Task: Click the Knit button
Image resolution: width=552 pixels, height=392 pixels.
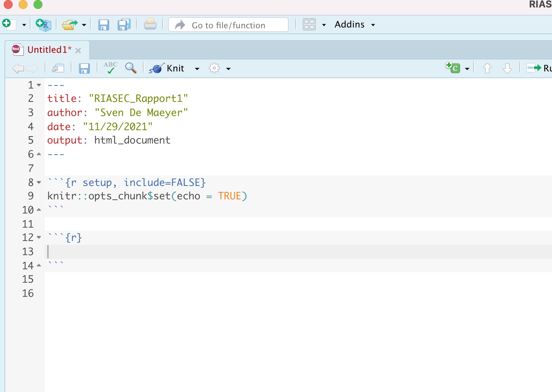Action: click(x=167, y=68)
